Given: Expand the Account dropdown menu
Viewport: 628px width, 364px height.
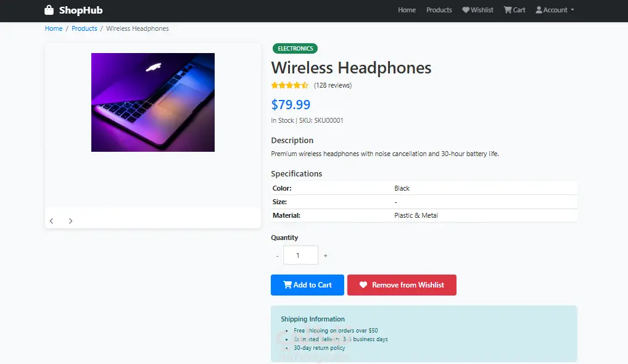Looking at the screenshot, I should pyautogui.click(x=555, y=10).
